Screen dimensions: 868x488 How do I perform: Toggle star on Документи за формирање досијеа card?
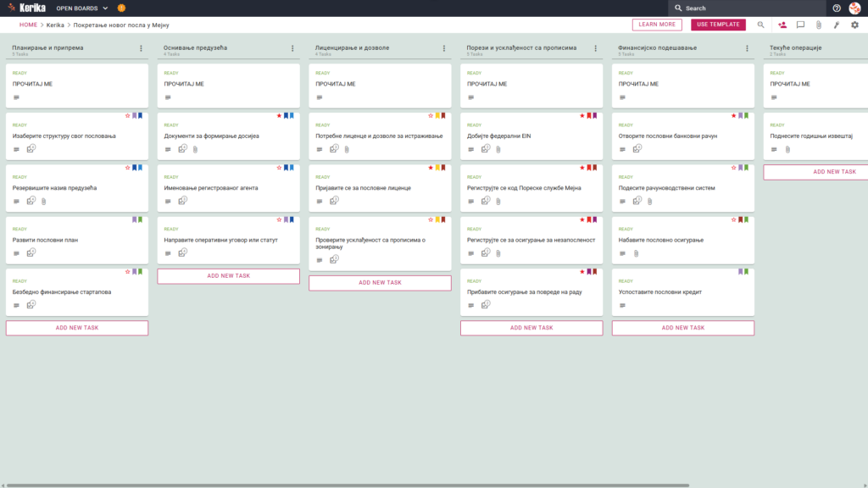click(x=279, y=115)
